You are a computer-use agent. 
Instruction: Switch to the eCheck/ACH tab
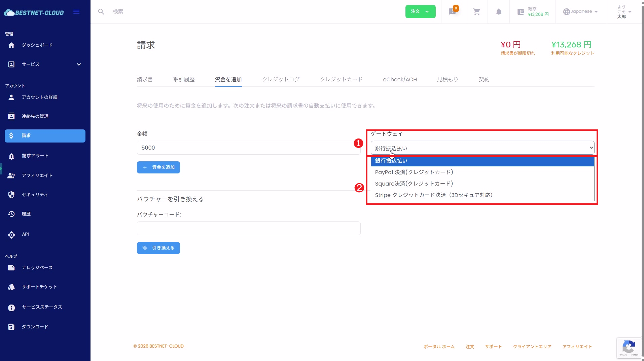pos(400,79)
